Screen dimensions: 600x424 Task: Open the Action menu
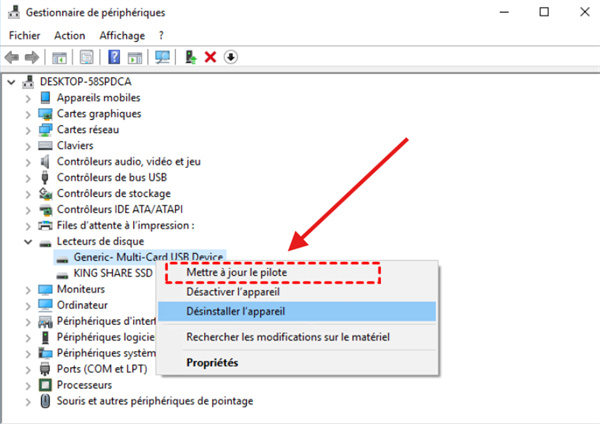(70, 36)
